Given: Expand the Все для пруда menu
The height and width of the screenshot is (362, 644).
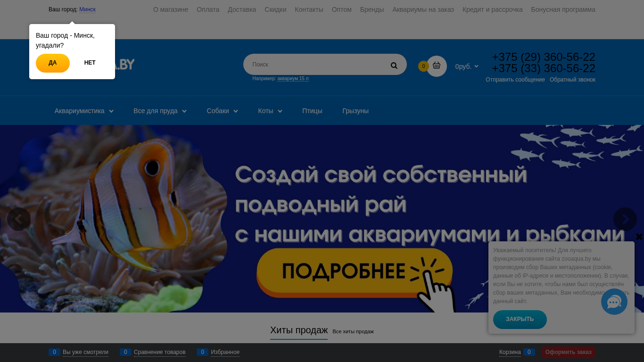Looking at the screenshot, I should coord(160,111).
